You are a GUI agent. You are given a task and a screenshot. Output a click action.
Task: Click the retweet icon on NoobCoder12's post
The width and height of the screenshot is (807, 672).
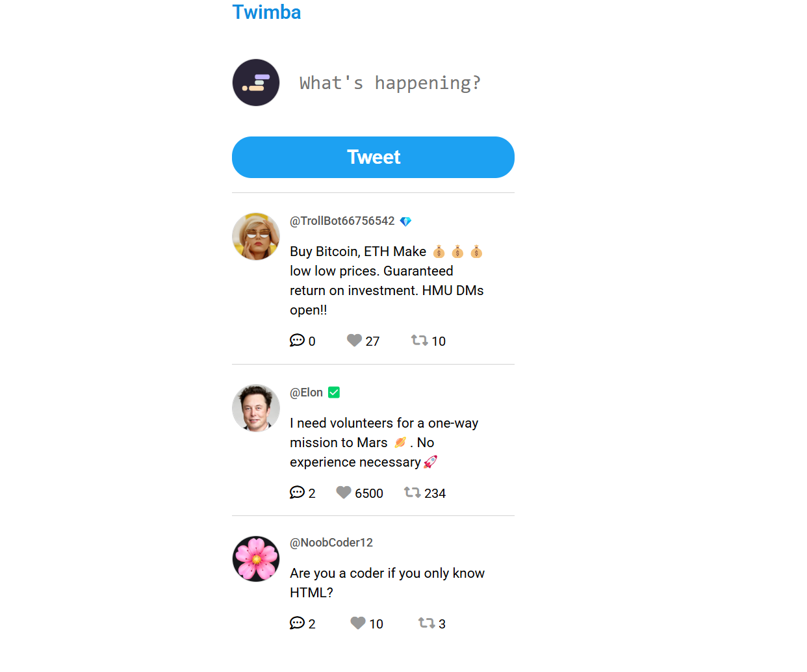pos(426,623)
